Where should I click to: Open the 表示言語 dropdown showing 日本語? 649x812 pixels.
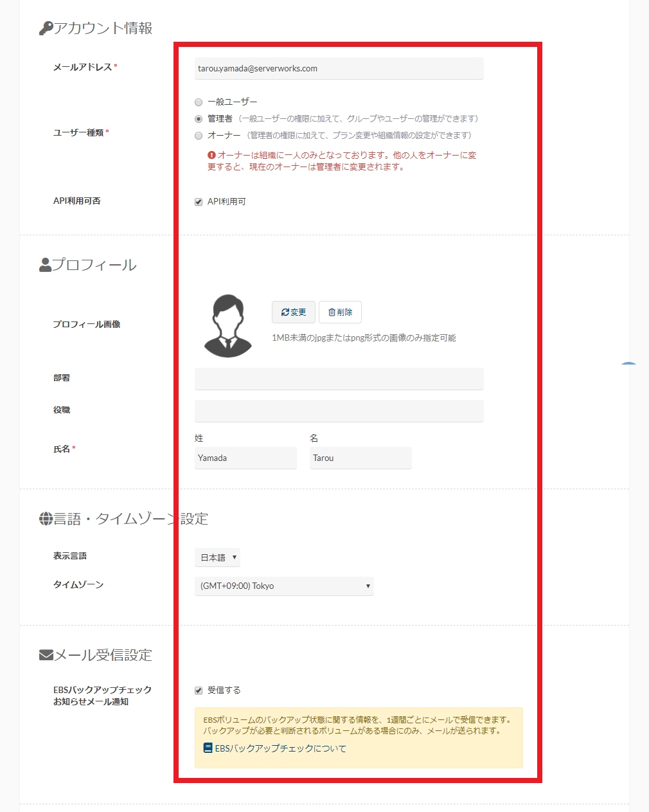(x=217, y=557)
